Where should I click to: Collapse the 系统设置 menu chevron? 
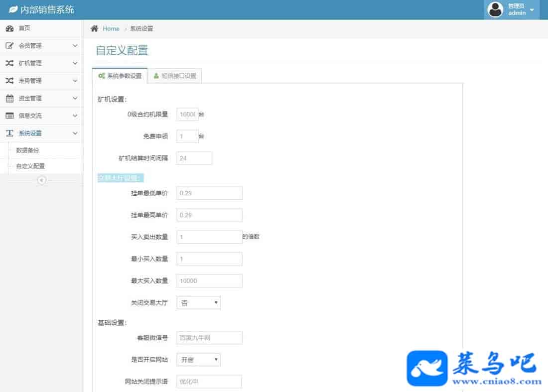tap(75, 133)
